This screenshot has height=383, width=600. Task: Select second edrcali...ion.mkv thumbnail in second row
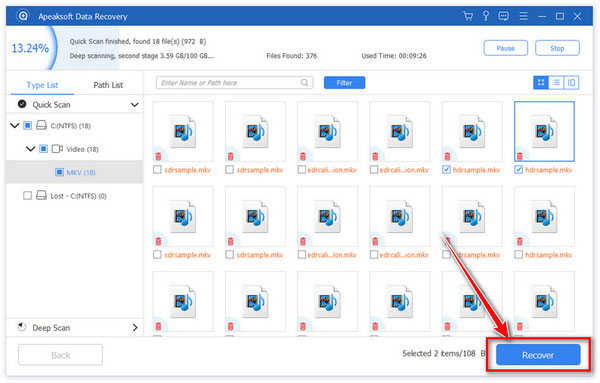(x=399, y=216)
